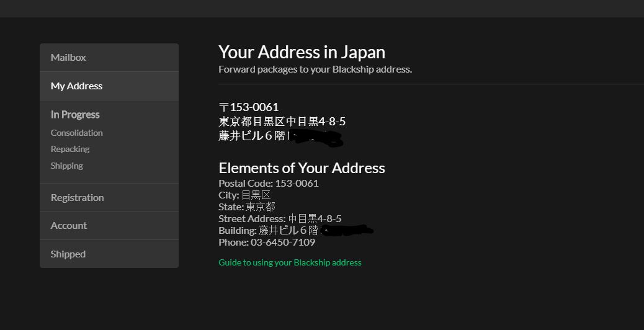Go to Consolidation under In Progress
Image resolution: width=644 pixels, height=330 pixels.
[77, 133]
